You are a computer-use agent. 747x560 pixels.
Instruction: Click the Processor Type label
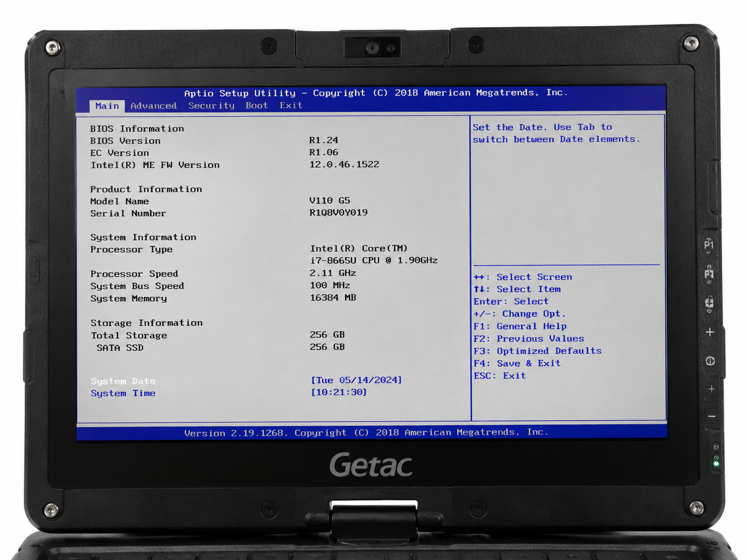point(131,250)
